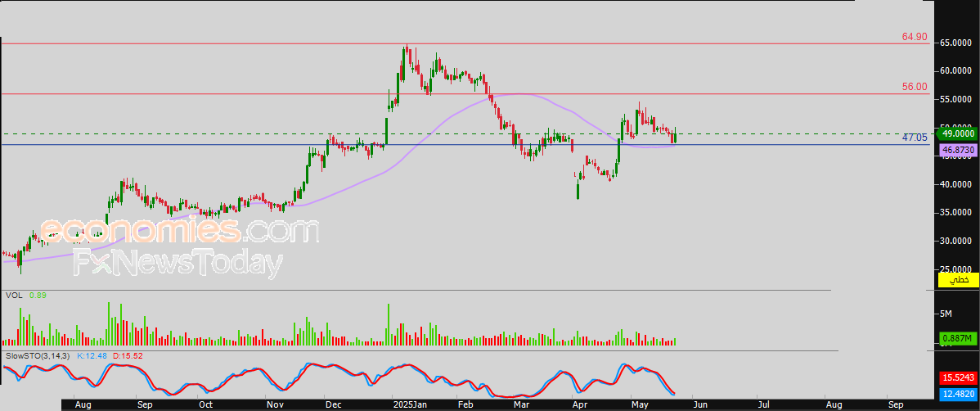The image size is (980, 411).
Task: Click the VOL indicator label
Action: 13,295
